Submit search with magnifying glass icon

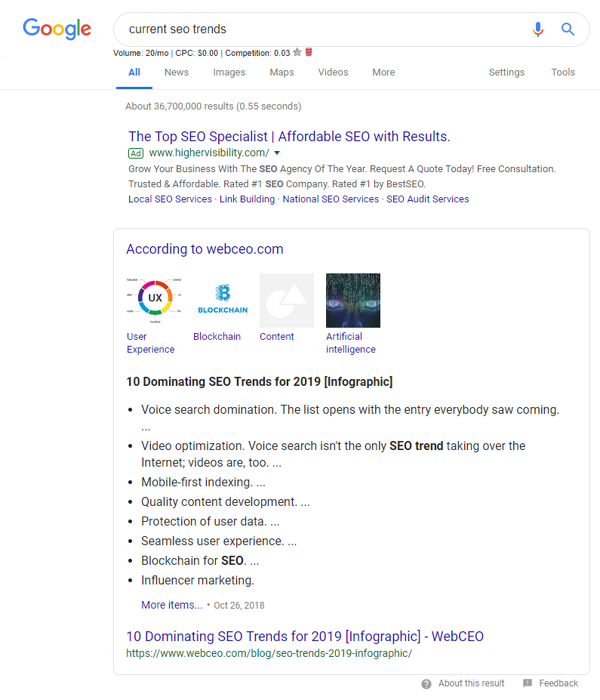point(568,29)
